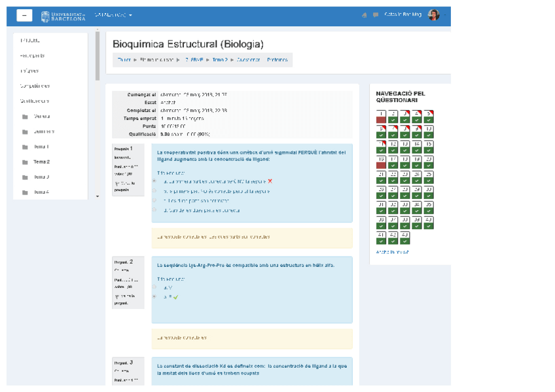
Task: Click the sidebar scroll down arrow
Action: coord(98,196)
